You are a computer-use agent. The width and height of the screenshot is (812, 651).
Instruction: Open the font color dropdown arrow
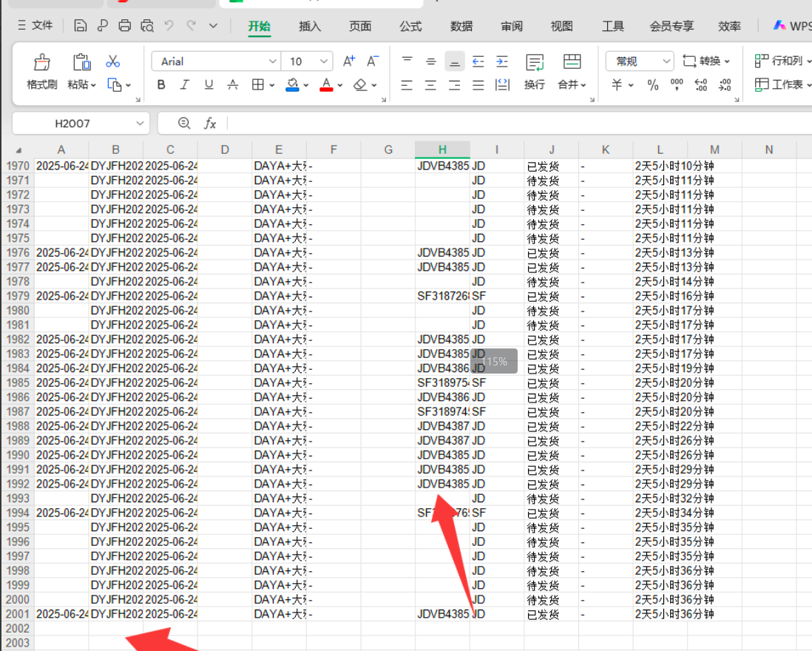coord(340,85)
